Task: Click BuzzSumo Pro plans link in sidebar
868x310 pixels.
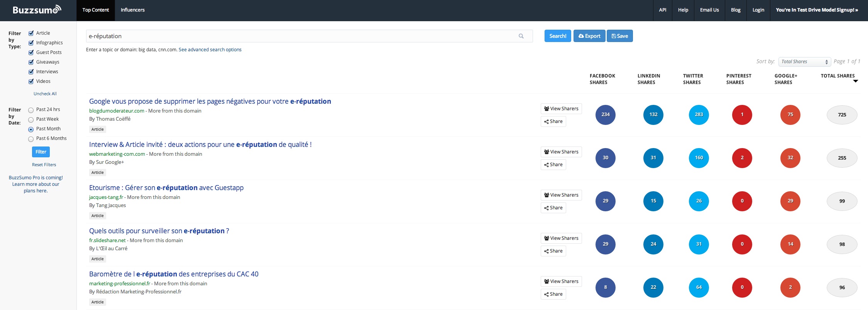Action: (36, 184)
